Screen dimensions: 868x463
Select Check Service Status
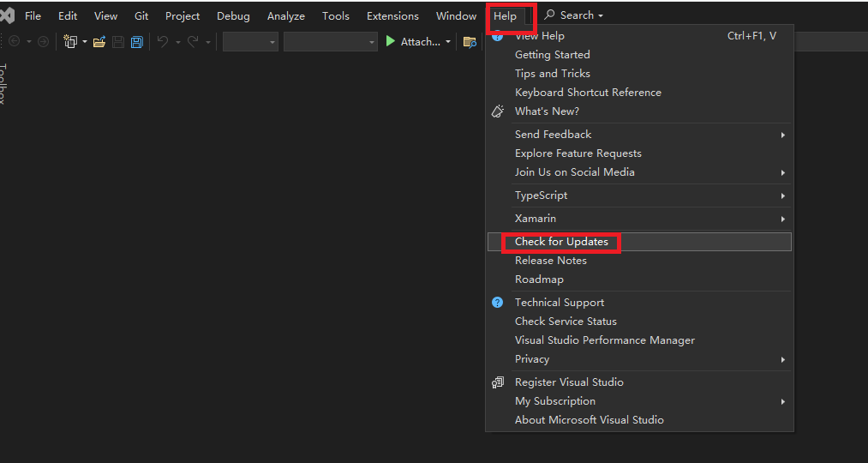(x=639, y=322)
